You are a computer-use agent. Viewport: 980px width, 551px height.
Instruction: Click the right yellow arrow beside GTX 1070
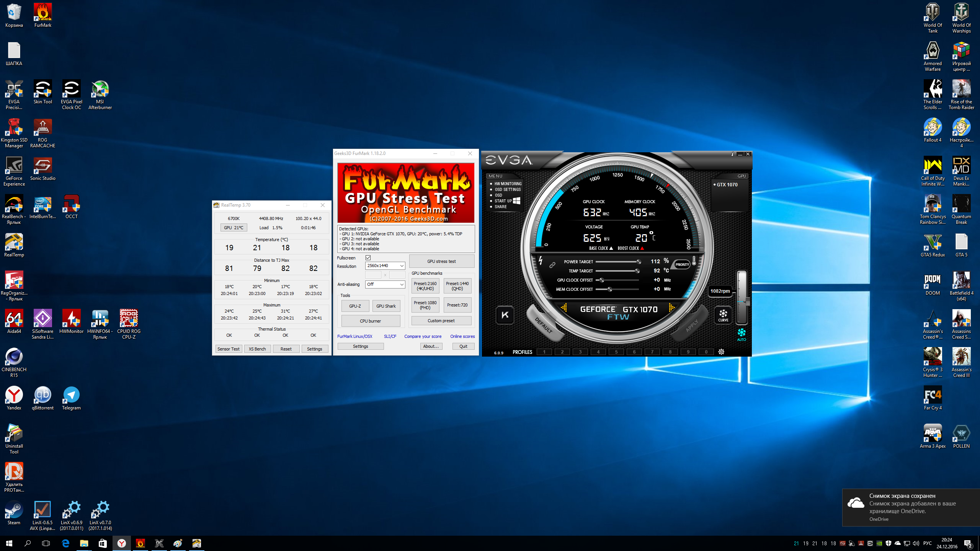671,307
